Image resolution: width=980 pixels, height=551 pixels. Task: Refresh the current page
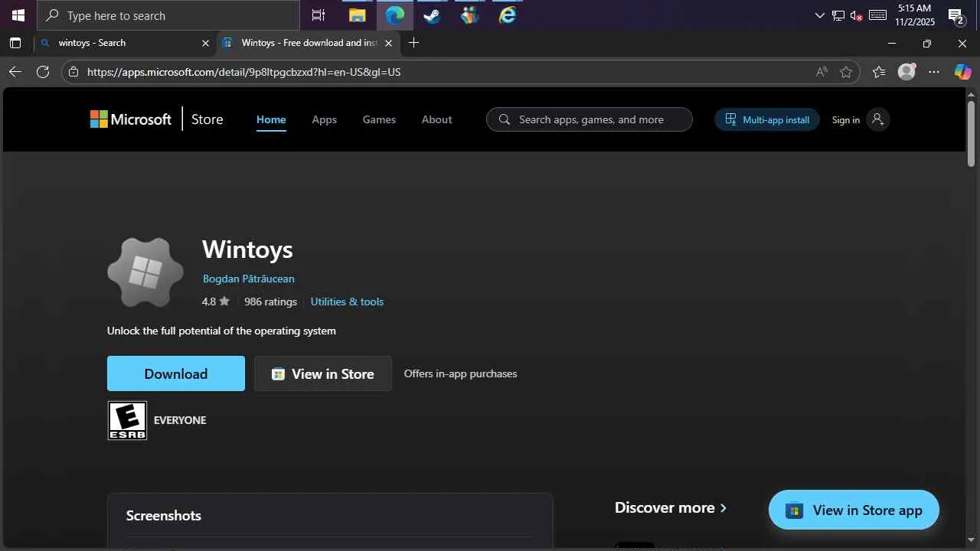[x=43, y=72]
